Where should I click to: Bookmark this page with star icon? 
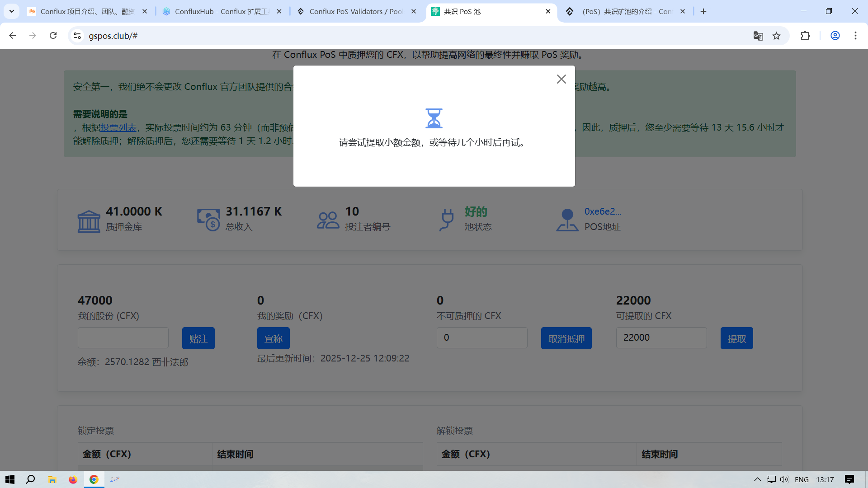[776, 36]
